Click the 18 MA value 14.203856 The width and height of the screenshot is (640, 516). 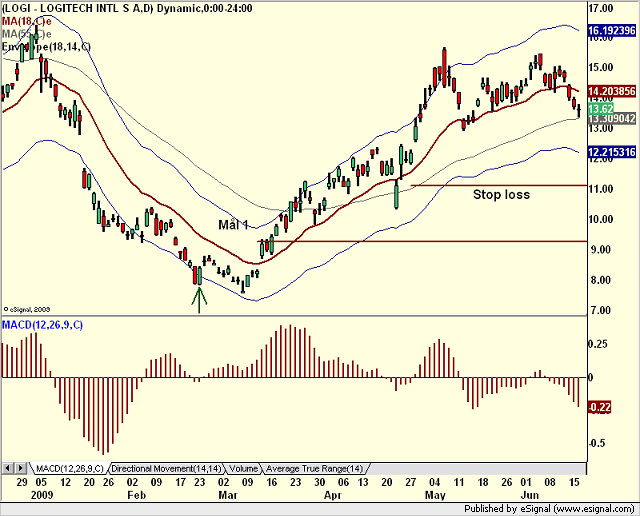[612, 91]
